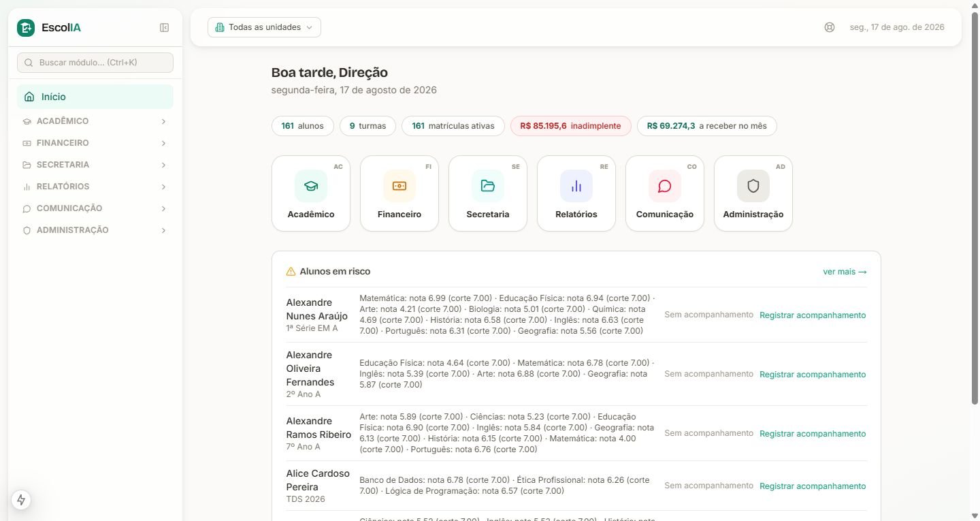Screen dimensions: 980x521
Task: Click the 161 matrículas ativas pill
Action: pyautogui.click(x=453, y=126)
